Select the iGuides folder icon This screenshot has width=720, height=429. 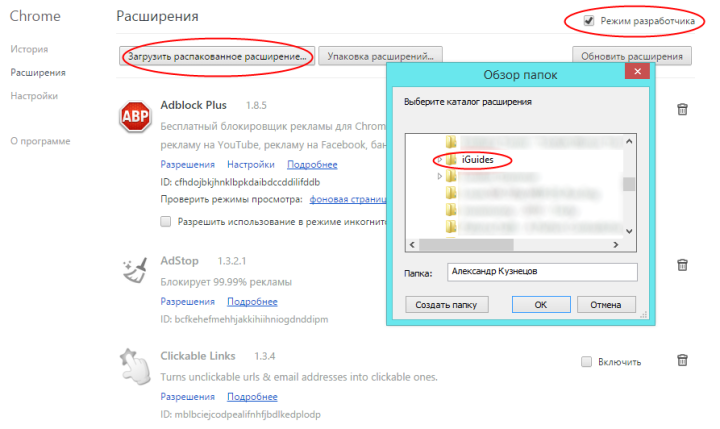(x=451, y=159)
